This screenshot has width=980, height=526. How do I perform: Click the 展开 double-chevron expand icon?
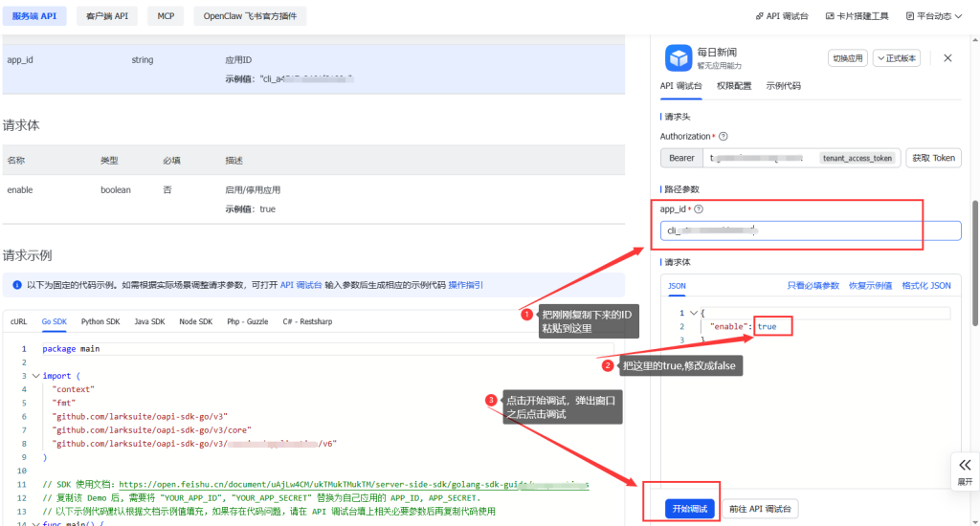tap(965, 464)
